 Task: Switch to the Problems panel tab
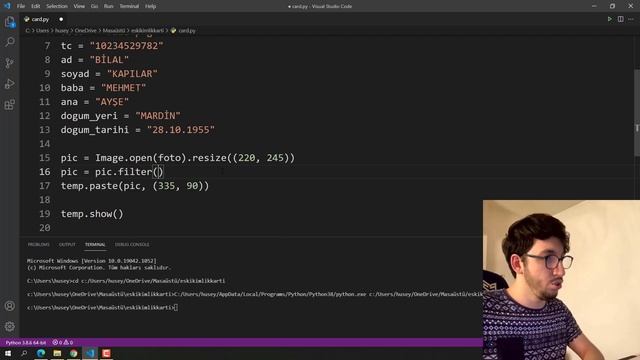pyautogui.click(x=38, y=244)
